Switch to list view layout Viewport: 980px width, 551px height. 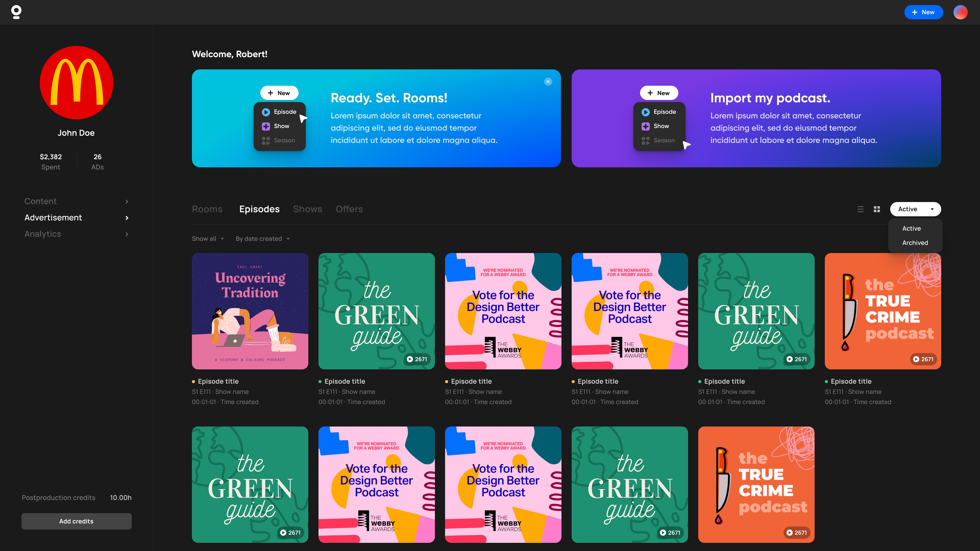tap(861, 209)
